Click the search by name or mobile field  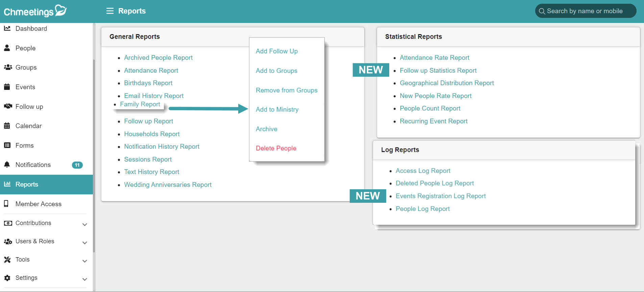pos(586,11)
